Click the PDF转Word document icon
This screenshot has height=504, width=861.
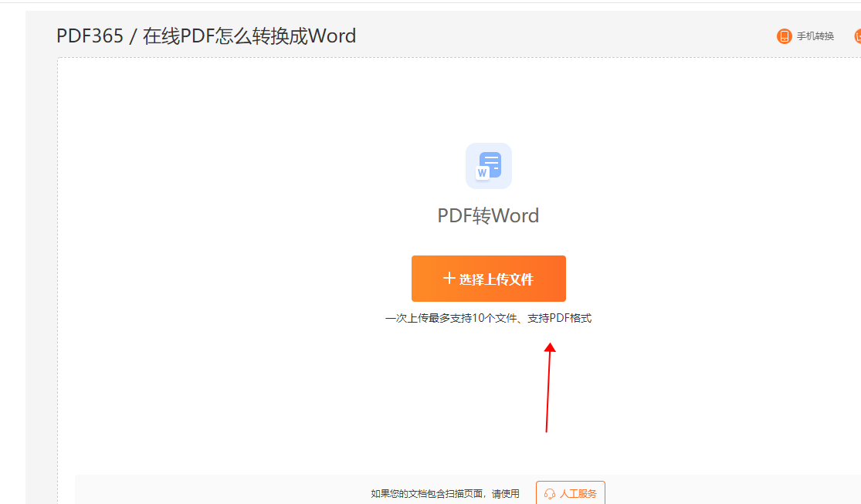489,166
